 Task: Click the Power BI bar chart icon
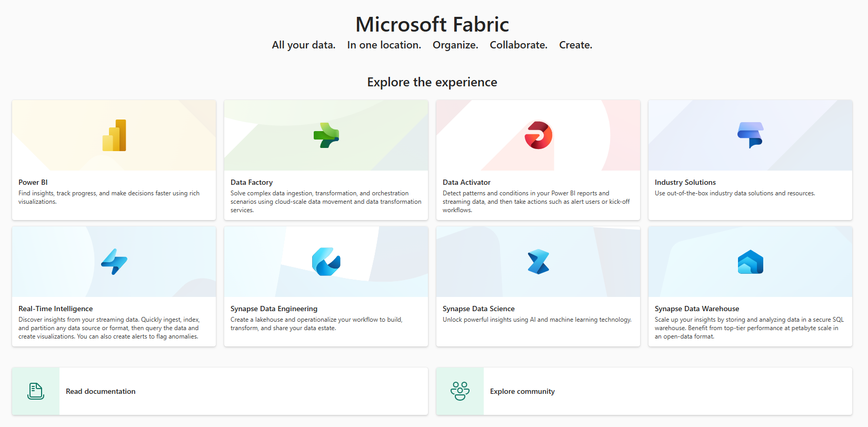coord(114,135)
